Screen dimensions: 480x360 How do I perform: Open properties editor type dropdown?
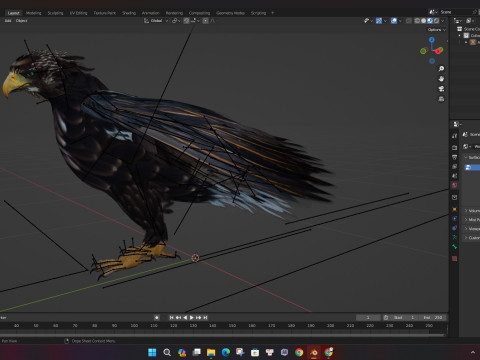(x=457, y=124)
